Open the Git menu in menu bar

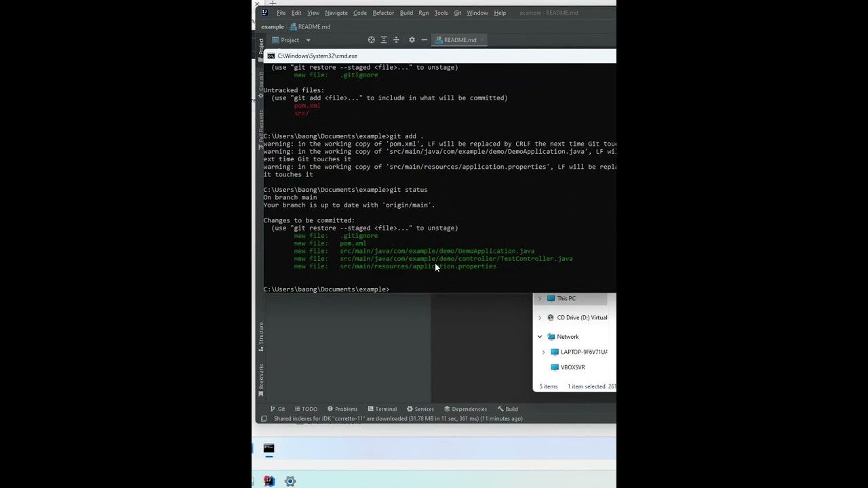click(x=458, y=13)
